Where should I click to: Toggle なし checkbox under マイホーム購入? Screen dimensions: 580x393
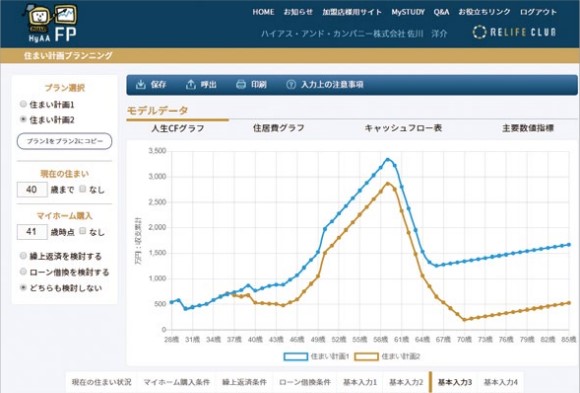[x=82, y=231]
